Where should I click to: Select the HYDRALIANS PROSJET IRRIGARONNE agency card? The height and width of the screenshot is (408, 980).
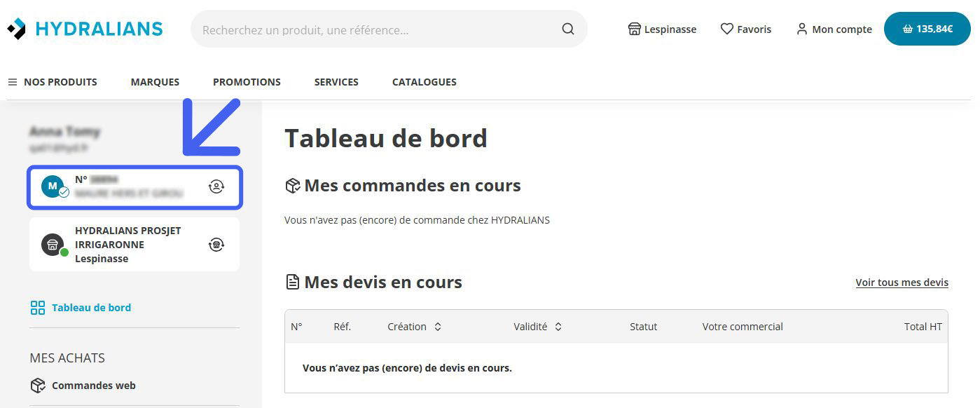coord(134,245)
